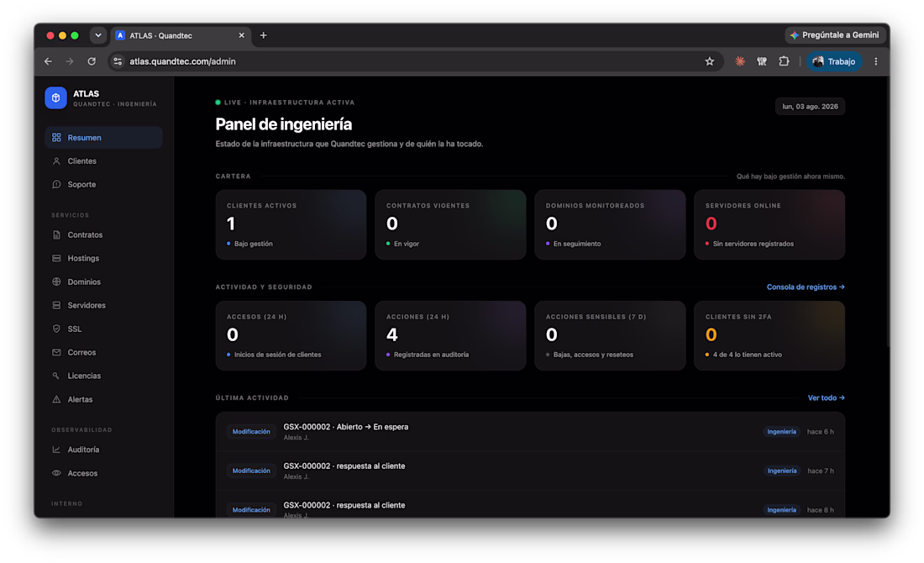
Task: Open the Accesos (24 h) card
Action: (x=291, y=335)
